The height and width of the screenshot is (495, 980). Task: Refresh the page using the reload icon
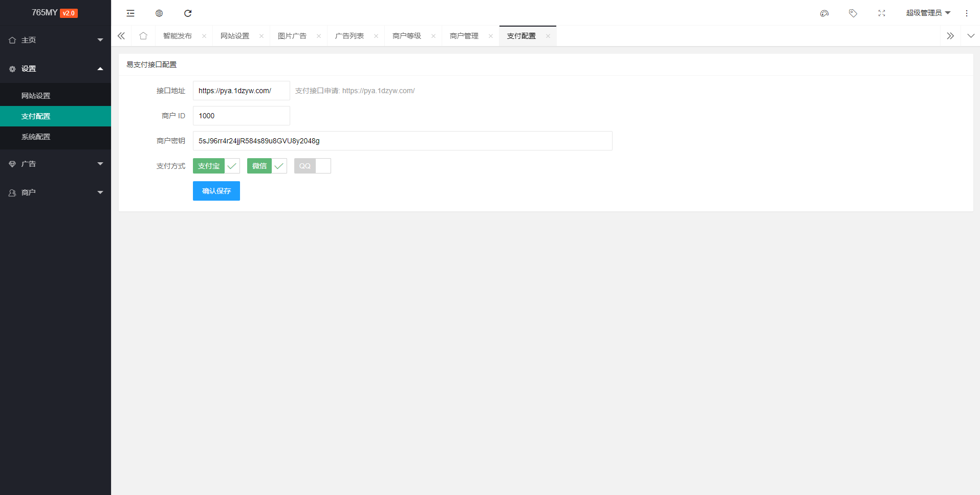(188, 13)
